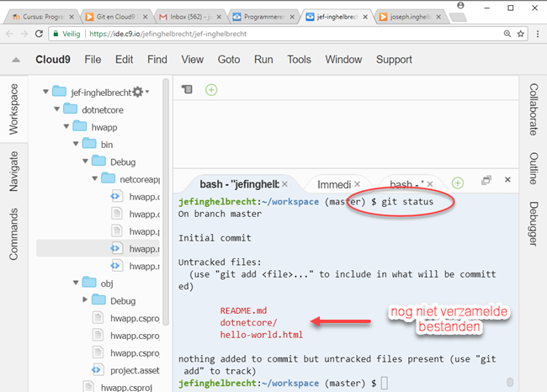This screenshot has height=392, width=547.
Task: Select the highlighted hwapp.r file
Action: click(x=98, y=248)
